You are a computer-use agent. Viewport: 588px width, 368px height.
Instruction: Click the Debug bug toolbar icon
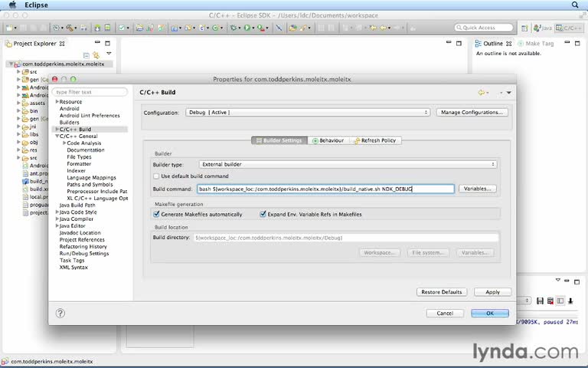[x=234, y=28]
